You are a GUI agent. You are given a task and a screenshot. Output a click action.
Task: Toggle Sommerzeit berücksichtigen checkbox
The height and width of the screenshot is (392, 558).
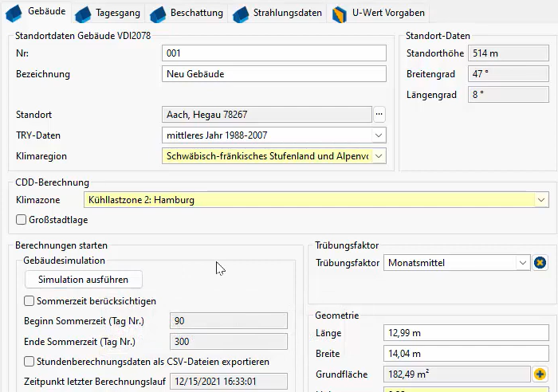coord(29,301)
